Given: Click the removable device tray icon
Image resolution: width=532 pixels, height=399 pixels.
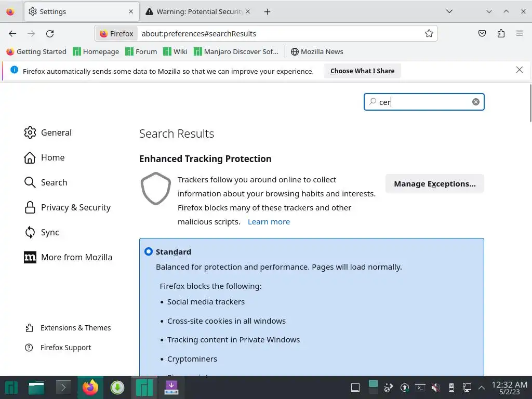Looking at the screenshot, I should tap(451, 388).
